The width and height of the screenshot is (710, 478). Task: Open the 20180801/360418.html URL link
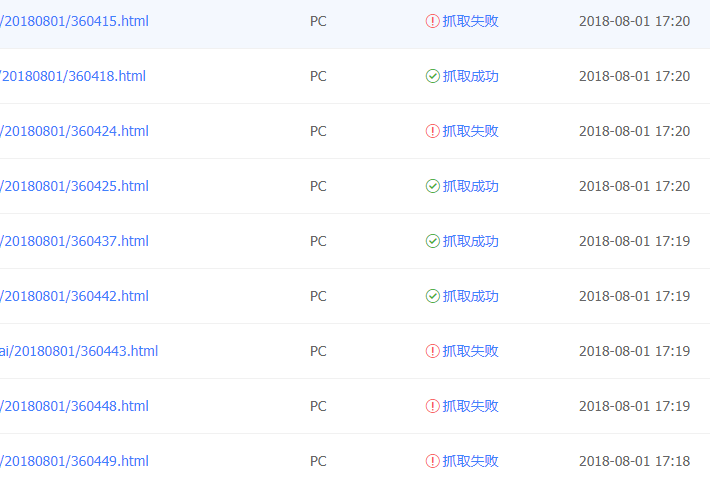pos(73,76)
